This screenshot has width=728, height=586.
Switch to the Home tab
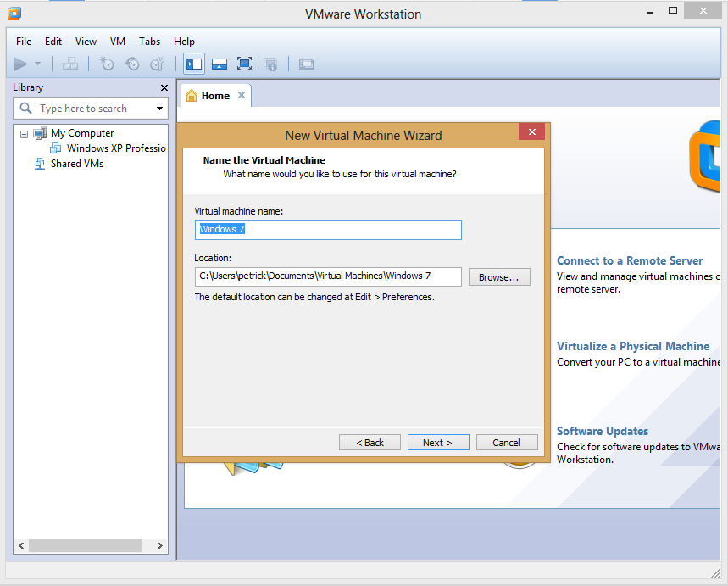pos(215,96)
